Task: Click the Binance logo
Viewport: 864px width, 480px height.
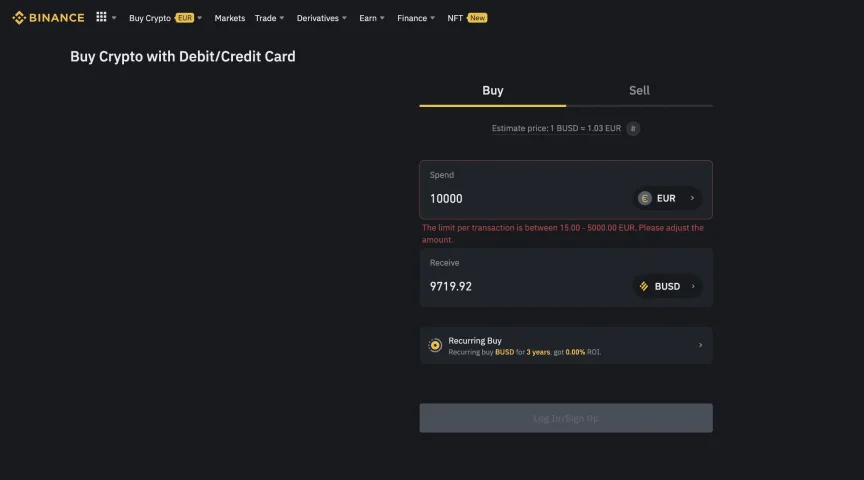Action: (x=48, y=18)
